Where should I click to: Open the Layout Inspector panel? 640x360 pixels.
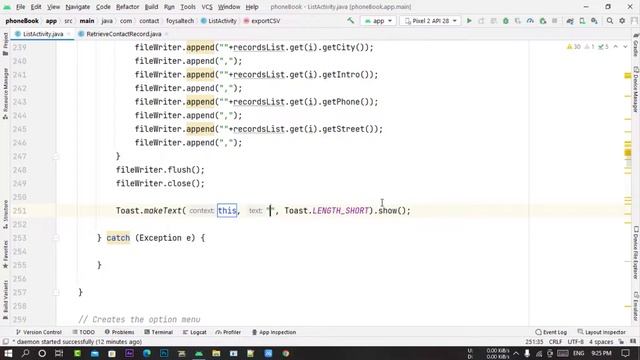601,332
